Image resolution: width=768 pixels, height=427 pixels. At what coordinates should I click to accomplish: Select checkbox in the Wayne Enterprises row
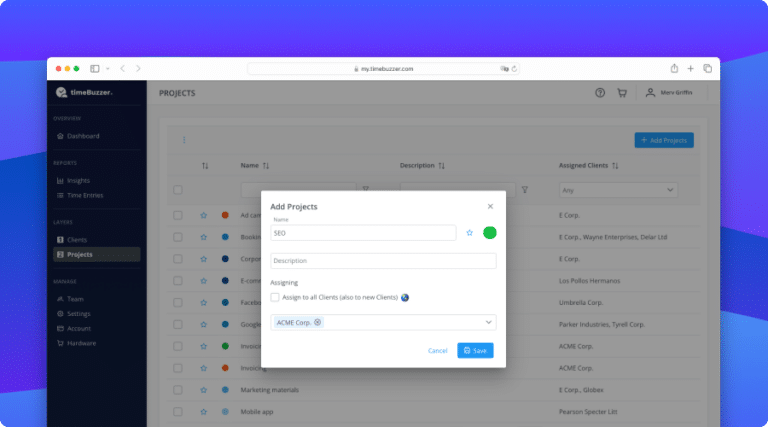178,237
